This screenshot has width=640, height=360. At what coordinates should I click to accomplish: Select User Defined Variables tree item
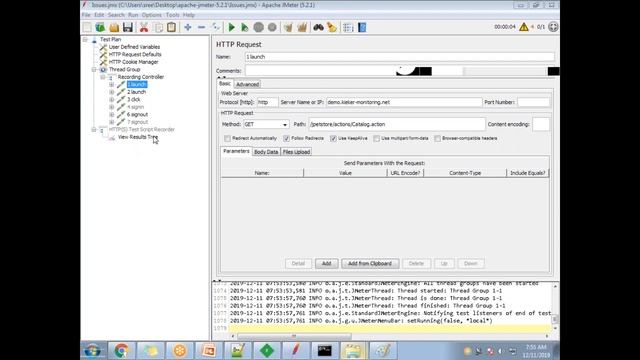click(x=134, y=47)
